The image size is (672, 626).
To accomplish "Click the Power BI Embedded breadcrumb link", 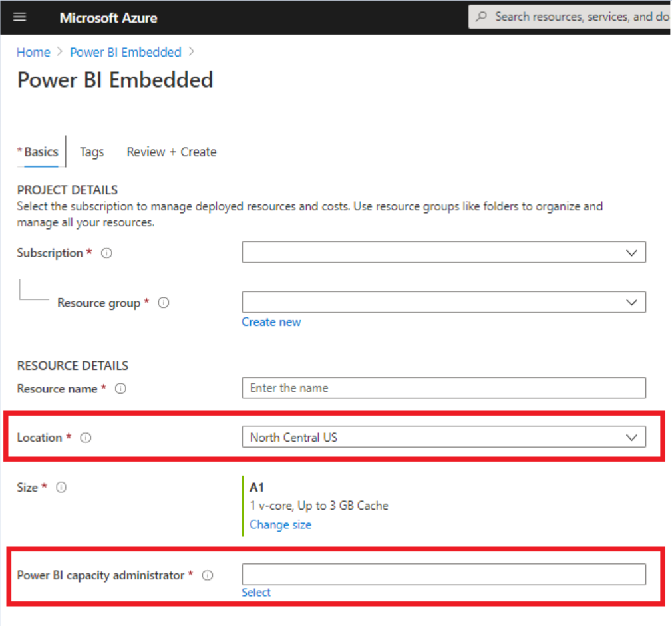I will [x=126, y=53].
